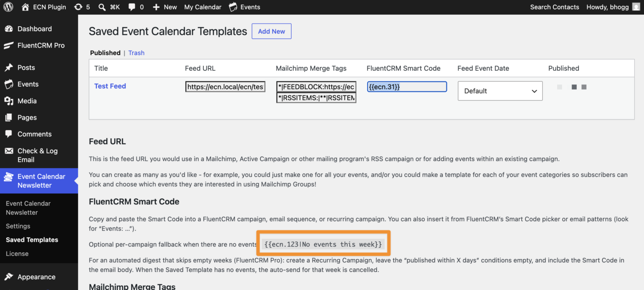644x290 pixels.
Task: Open the Settings submenu item
Action: click(x=18, y=226)
